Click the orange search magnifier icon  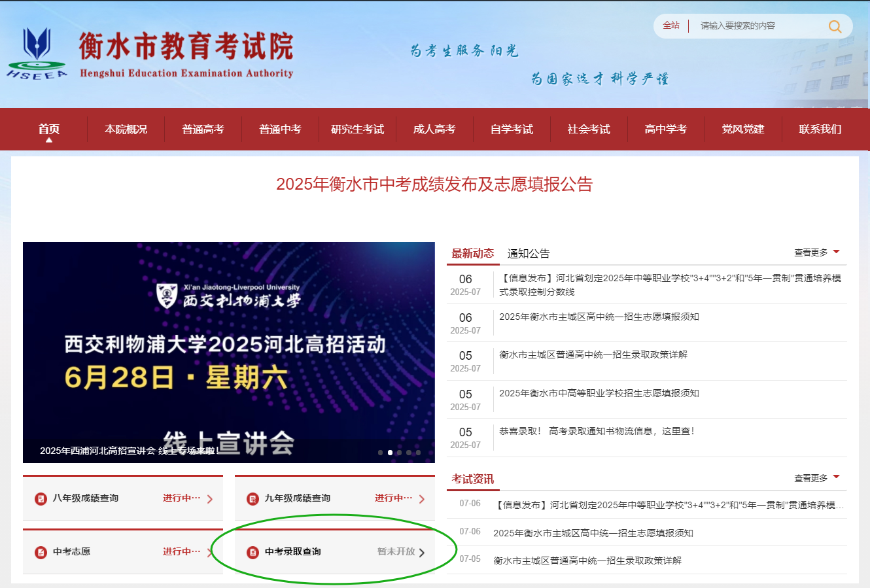point(835,26)
